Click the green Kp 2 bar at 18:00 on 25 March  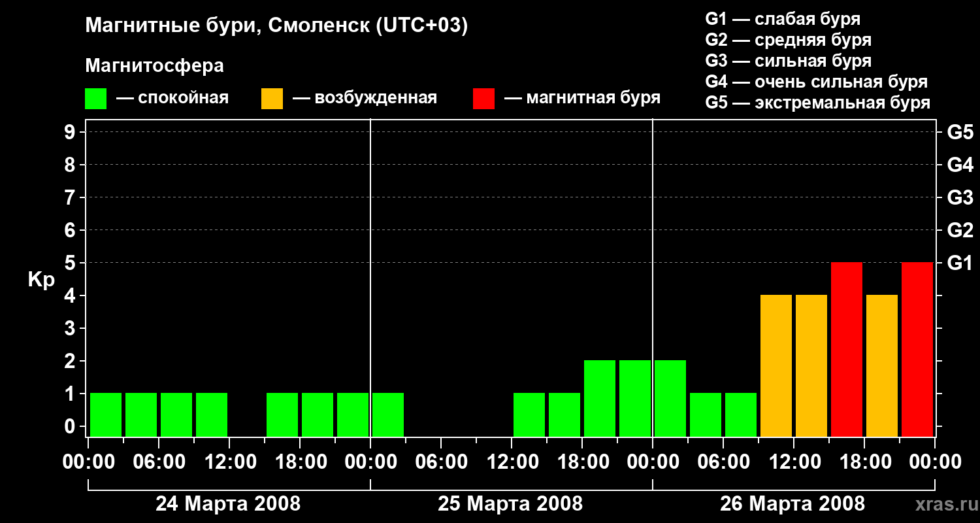[600, 398]
